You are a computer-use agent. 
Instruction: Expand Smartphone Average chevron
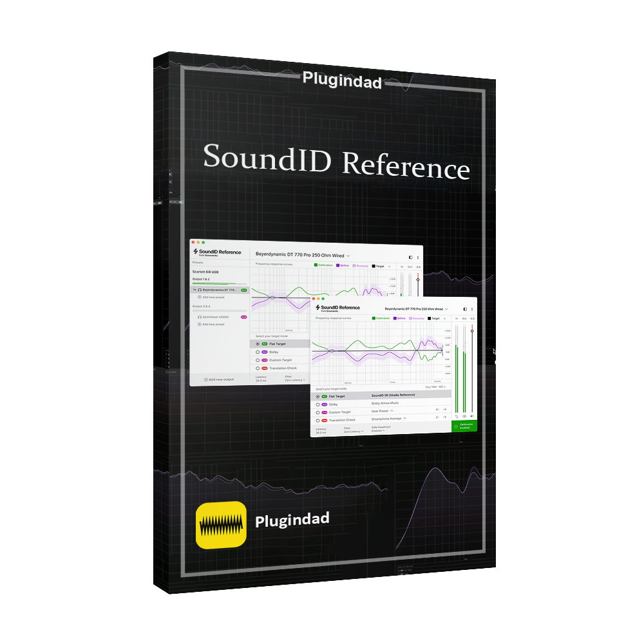click(405, 418)
